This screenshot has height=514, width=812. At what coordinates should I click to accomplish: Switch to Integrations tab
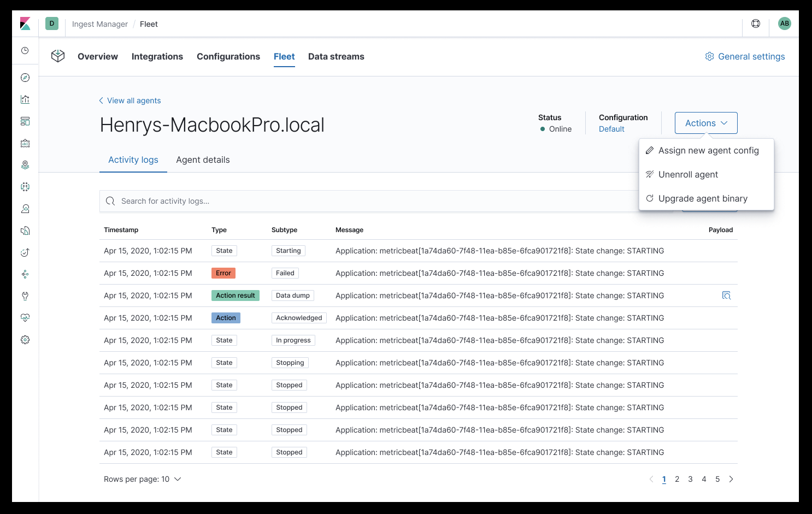coord(157,56)
